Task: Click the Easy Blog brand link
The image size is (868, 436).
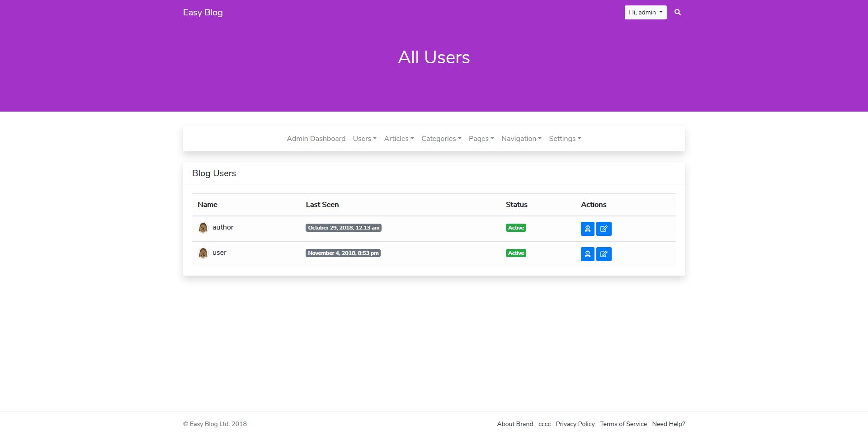Action: [x=203, y=12]
